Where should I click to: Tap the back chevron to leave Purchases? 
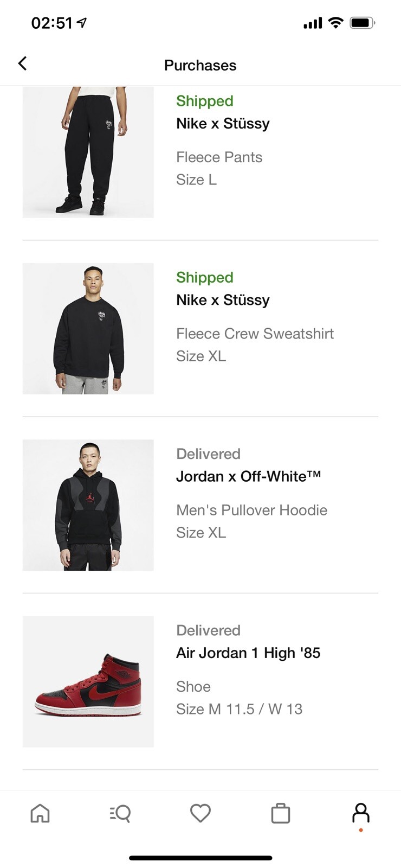click(22, 63)
